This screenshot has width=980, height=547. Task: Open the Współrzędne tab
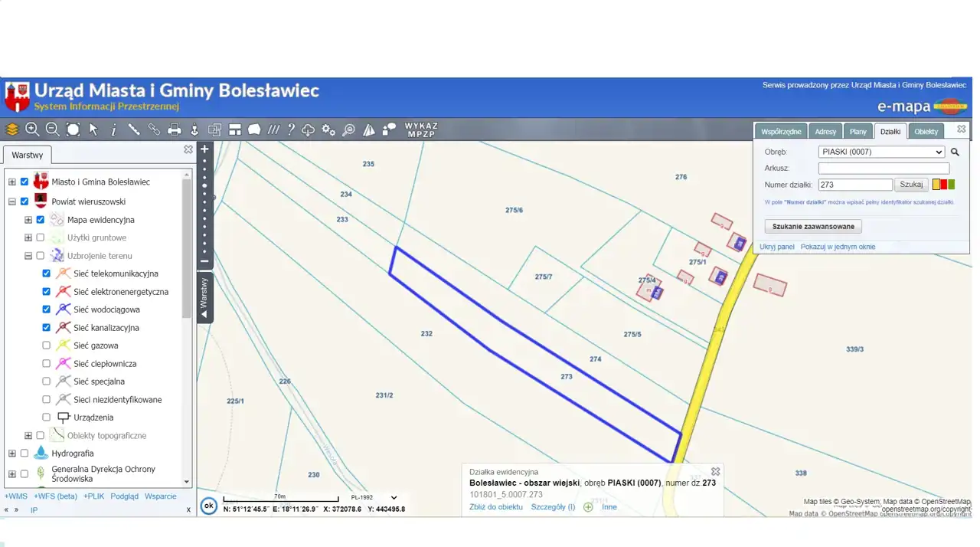pos(781,132)
